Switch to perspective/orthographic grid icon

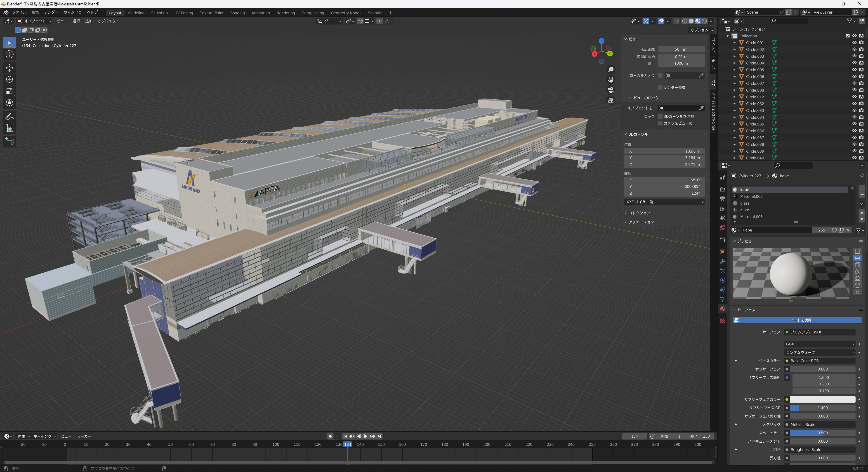pos(611,100)
